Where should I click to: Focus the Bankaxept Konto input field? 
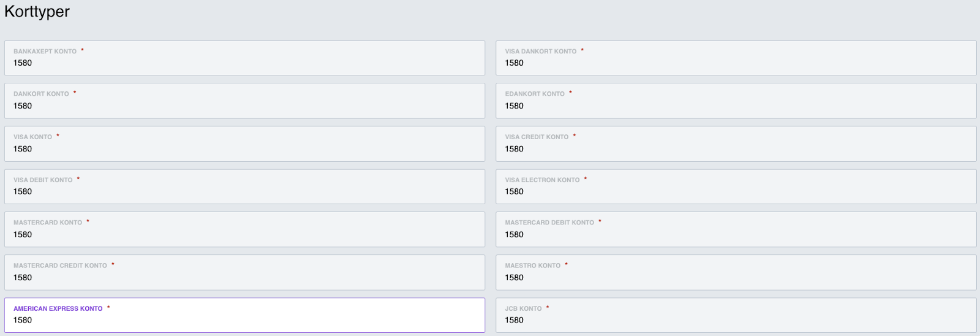click(244, 58)
